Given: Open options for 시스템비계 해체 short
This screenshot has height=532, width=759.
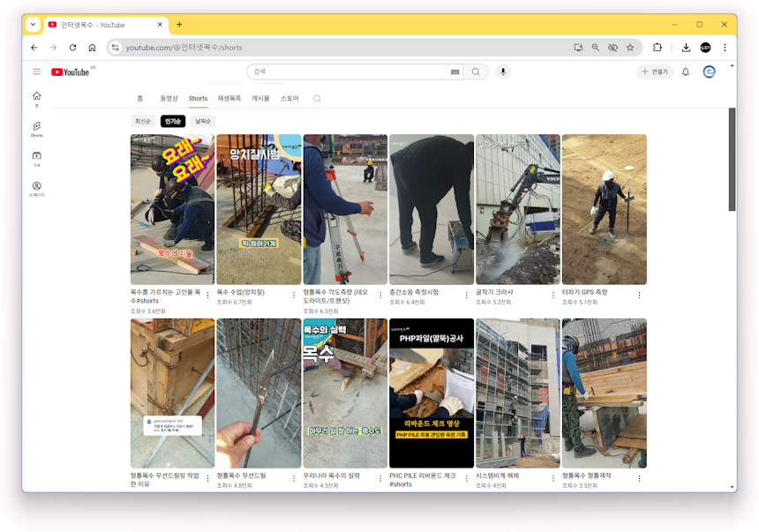Looking at the screenshot, I should tap(552, 478).
